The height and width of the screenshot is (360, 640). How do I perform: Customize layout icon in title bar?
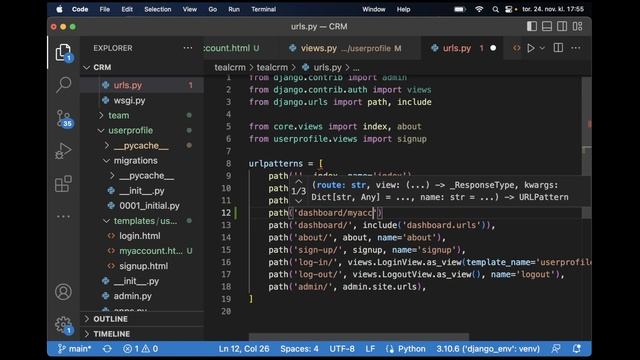tap(578, 27)
